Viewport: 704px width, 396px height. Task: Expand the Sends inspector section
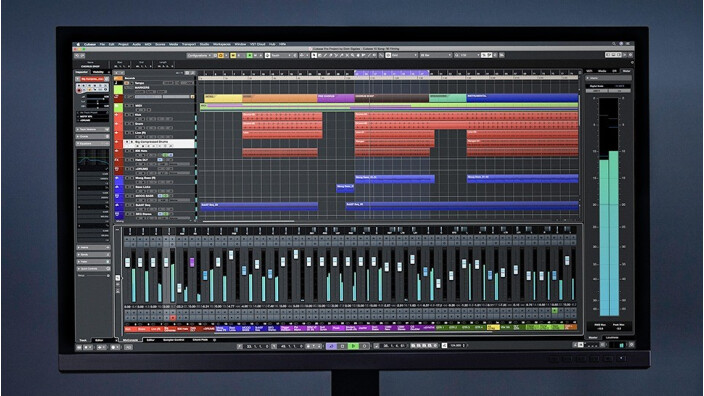point(93,255)
